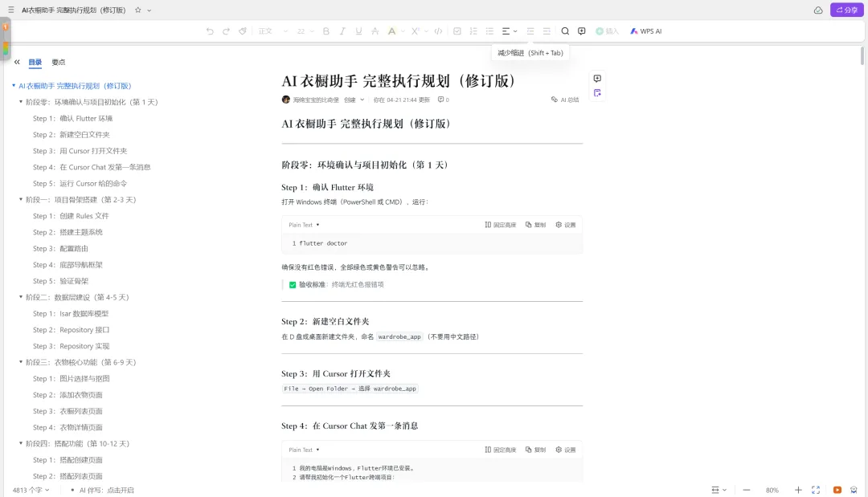Collapse 阶段四：搭配功能 in the outline
Image resolution: width=868 pixels, height=497 pixels.
point(21,443)
